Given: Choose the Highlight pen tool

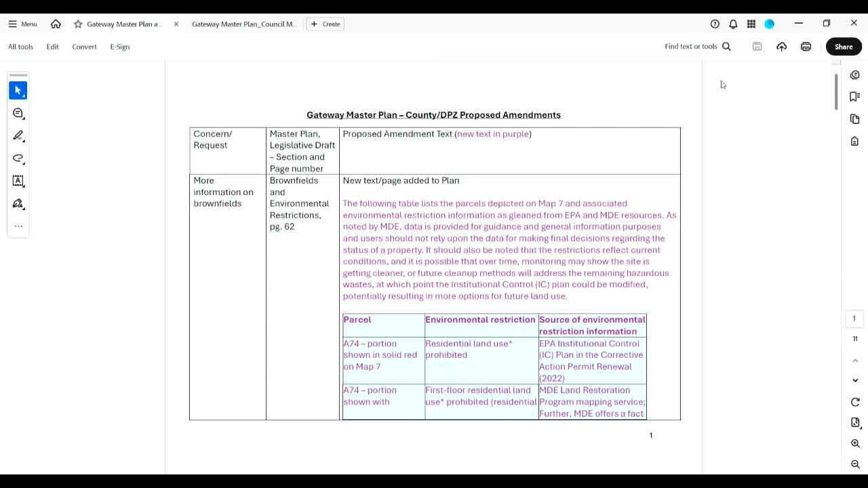Looking at the screenshot, I should (18, 136).
